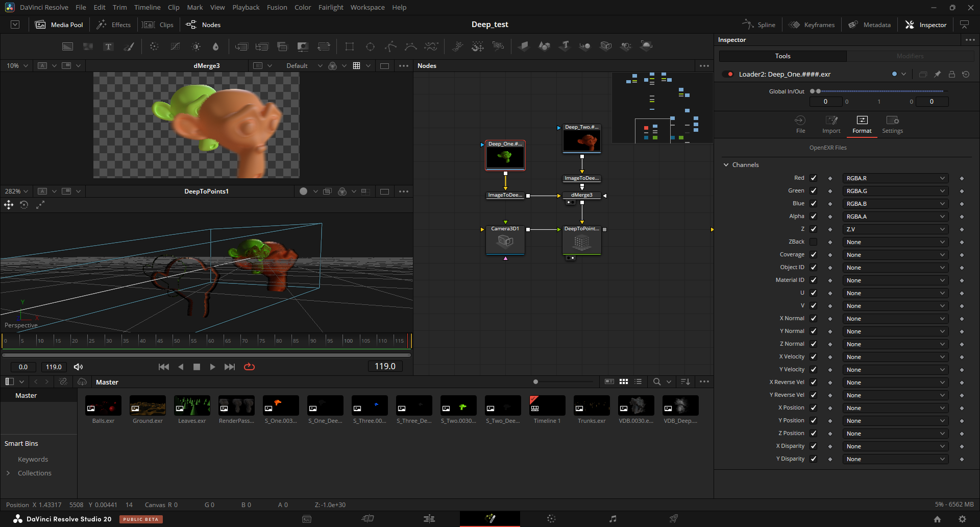
Task: Open the Fusion menu
Action: [277, 7]
